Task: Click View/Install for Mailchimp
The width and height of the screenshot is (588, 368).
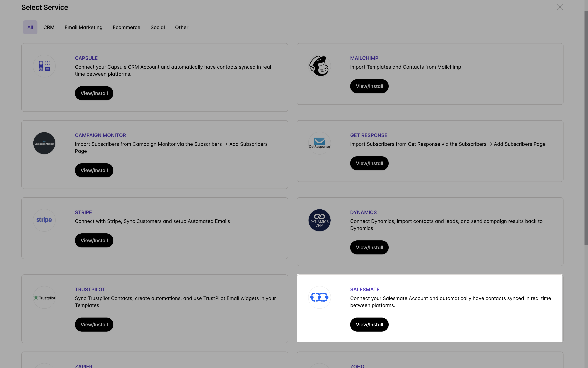Action: 369,86
